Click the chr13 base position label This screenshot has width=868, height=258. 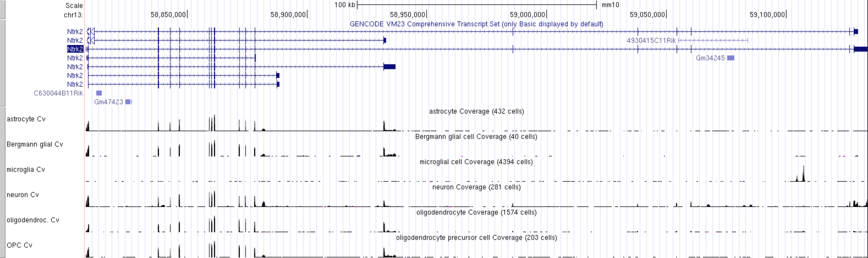73,15
